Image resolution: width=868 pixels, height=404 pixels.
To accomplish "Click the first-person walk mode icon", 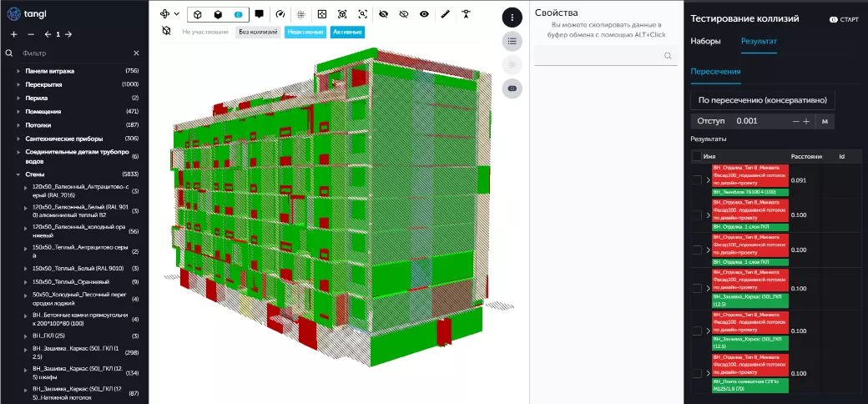I will tap(466, 14).
